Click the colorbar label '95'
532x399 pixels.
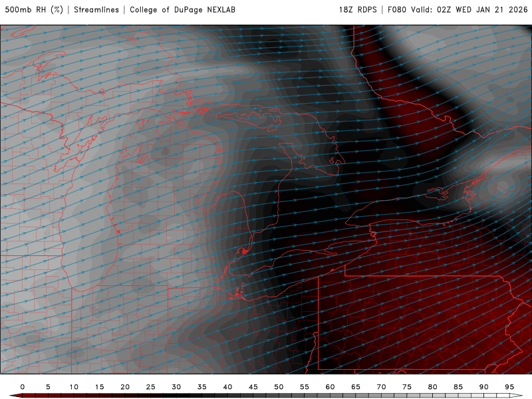[509, 387]
